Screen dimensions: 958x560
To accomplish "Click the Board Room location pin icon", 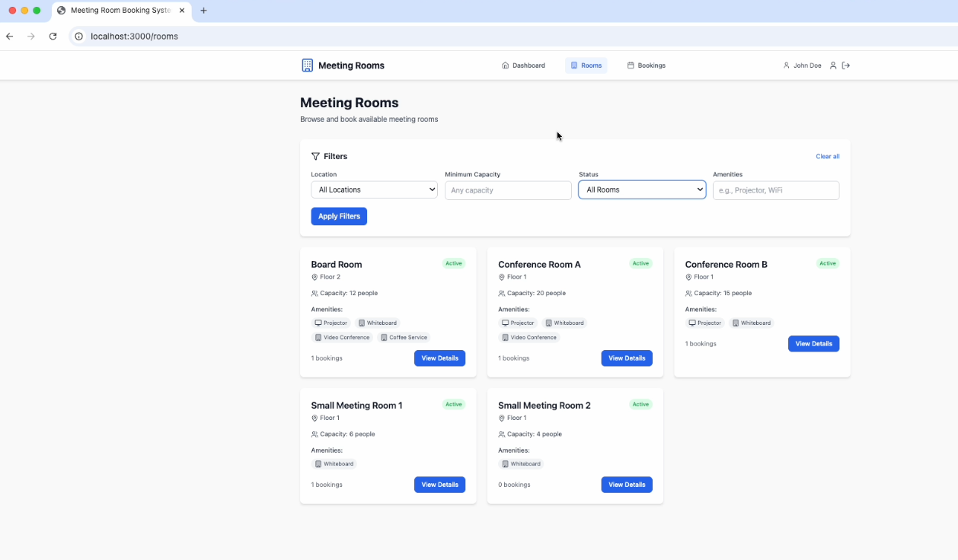I will 315,277.
